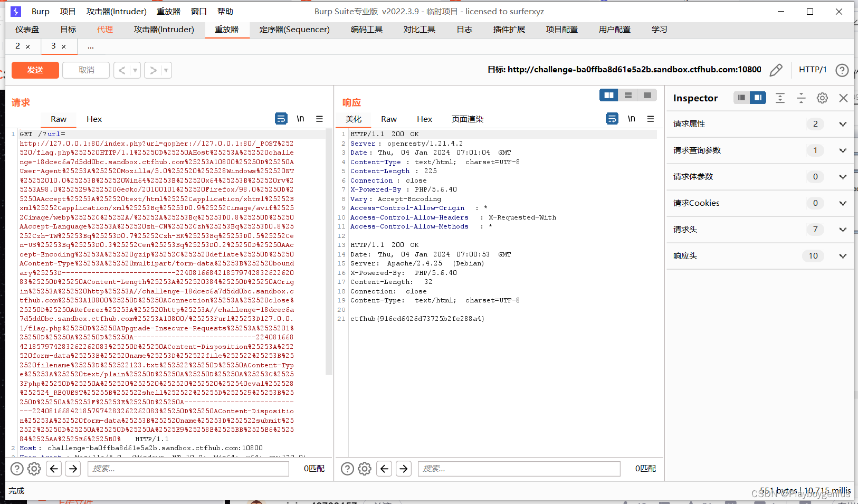Collapse all Inspector sections icon
This screenshot has width=858, height=504.
[801, 98]
